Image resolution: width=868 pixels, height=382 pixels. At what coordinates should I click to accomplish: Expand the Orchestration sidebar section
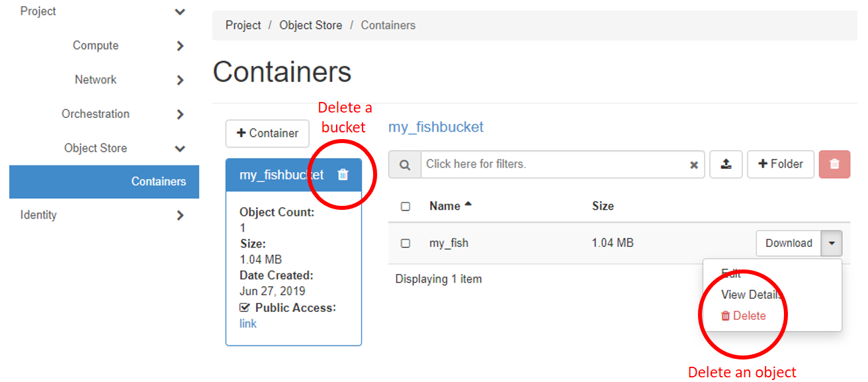click(x=180, y=114)
